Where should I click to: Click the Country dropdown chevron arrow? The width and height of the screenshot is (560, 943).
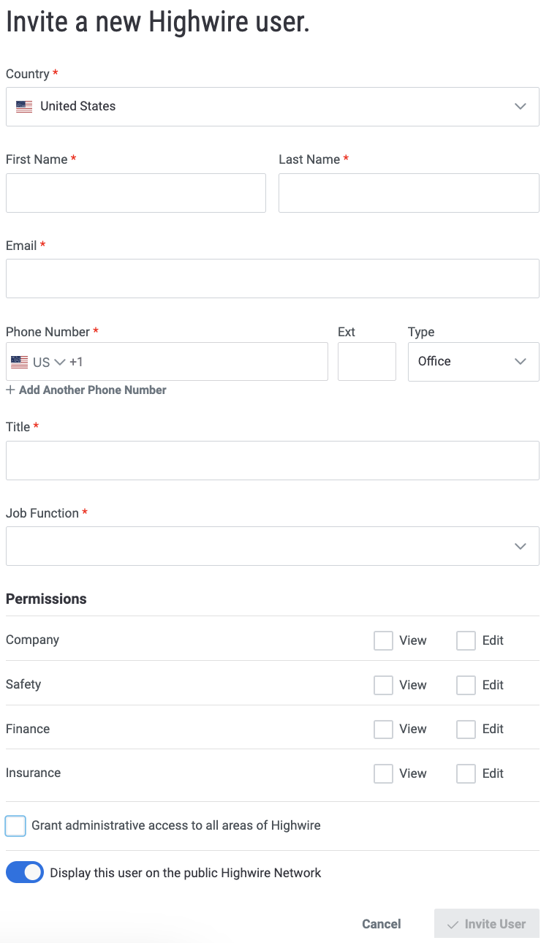[x=521, y=107]
